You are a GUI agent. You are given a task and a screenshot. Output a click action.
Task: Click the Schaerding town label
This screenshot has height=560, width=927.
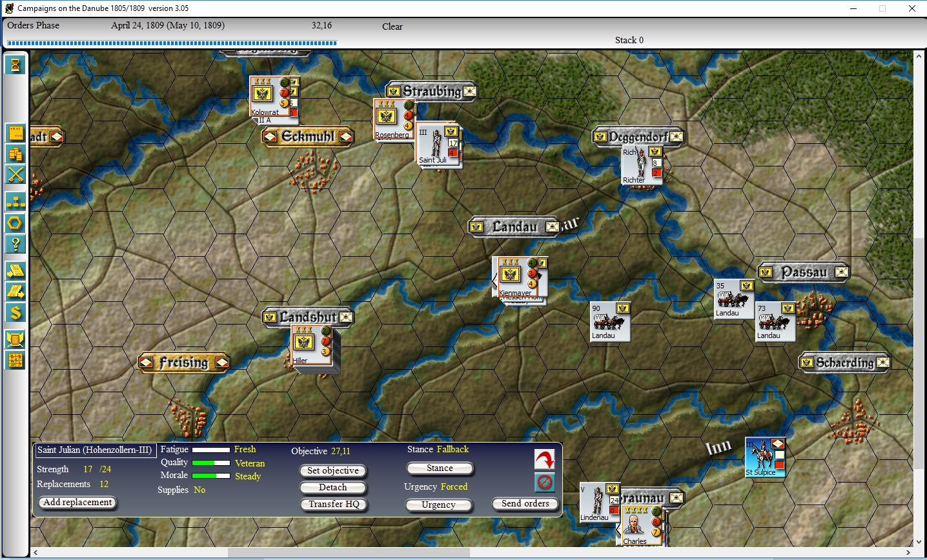tap(845, 363)
